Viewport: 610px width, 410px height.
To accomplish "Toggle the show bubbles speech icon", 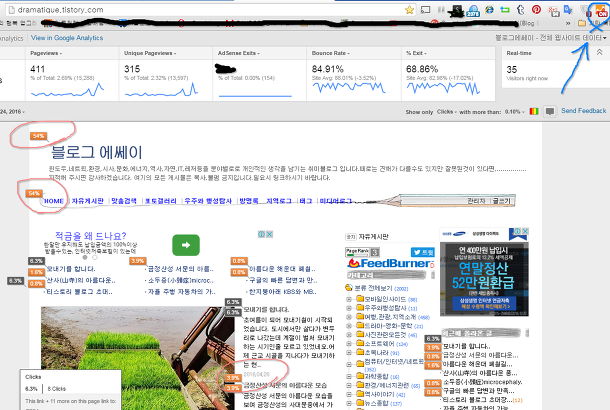I will click(x=550, y=112).
